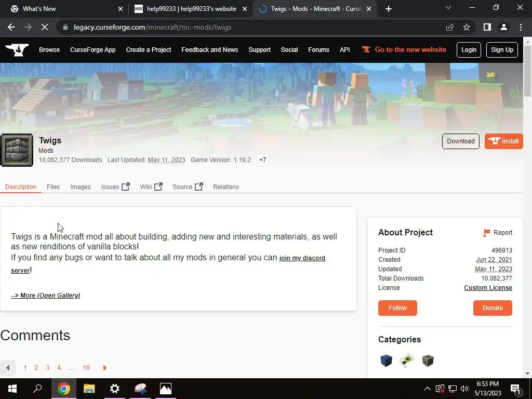Open the Social menu item
This screenshot has width=532, height=399.
289,50
